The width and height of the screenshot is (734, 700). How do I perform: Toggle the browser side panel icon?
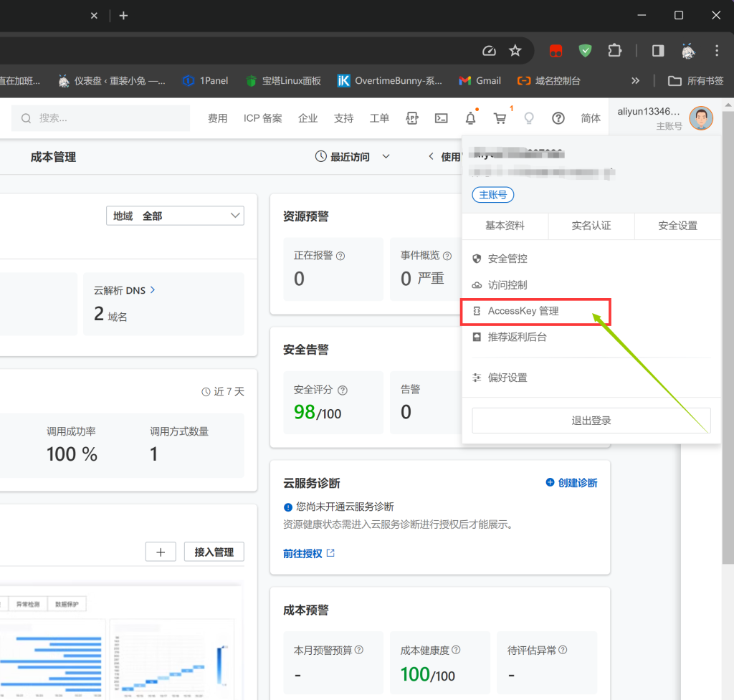coord(658,51)
